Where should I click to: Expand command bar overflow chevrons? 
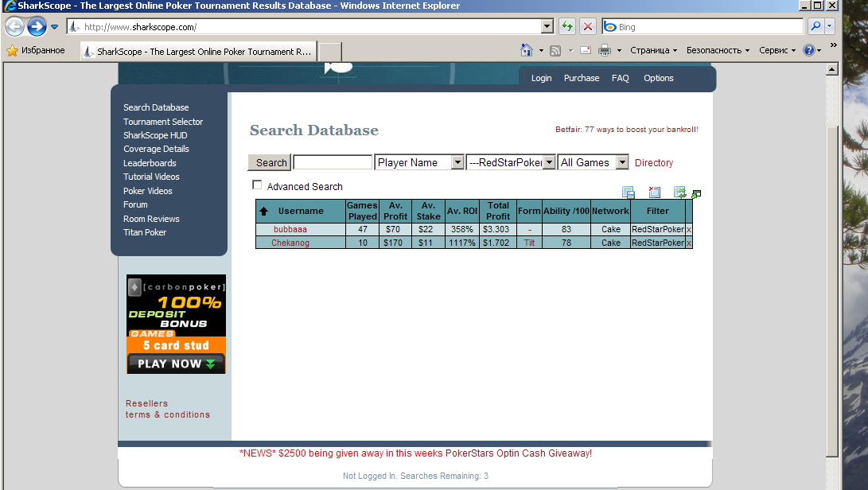(833, 45)
